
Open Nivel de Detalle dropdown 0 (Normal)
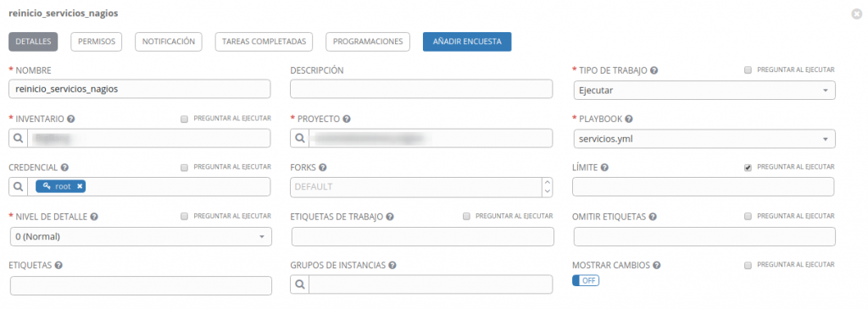click(x=141, y=236)
